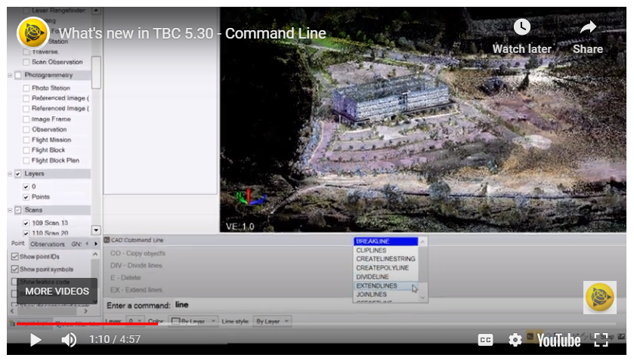Screen dimensions: 634x364
Task: Toggle the Traverse checkbox
Action: (26, 52)
